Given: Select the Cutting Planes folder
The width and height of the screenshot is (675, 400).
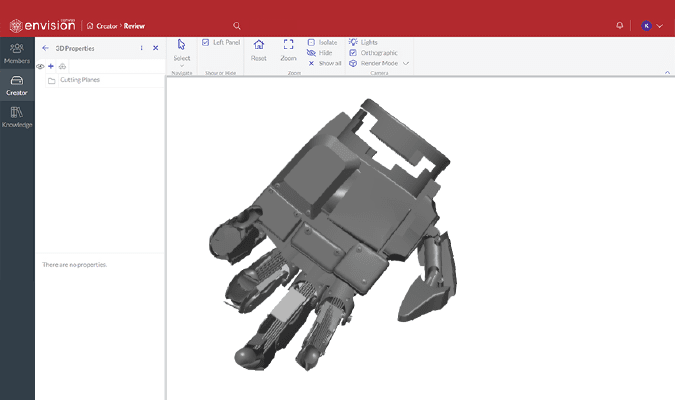Looking at the screenshot, I should point(79,80).
